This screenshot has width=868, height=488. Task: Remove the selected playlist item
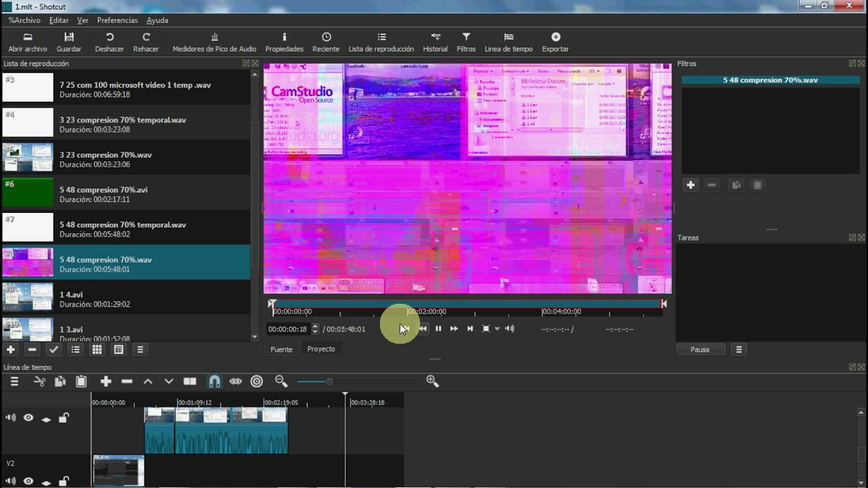point(32,350)
